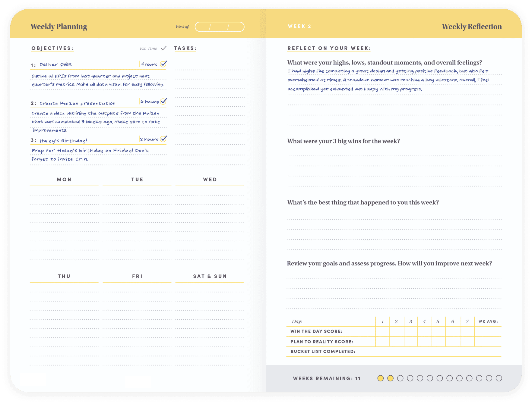Click the Weekly Reflection page title
Screen dimensions: 532x404
click(472, 27)
